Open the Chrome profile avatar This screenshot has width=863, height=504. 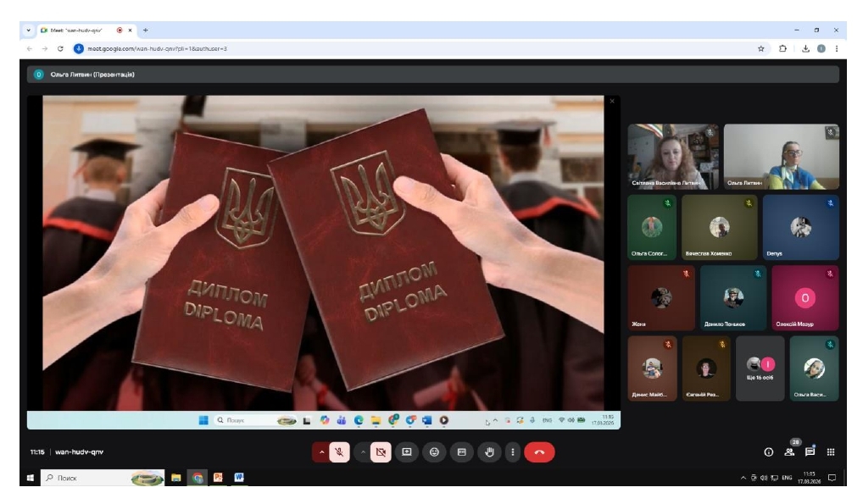coord(821,48)
